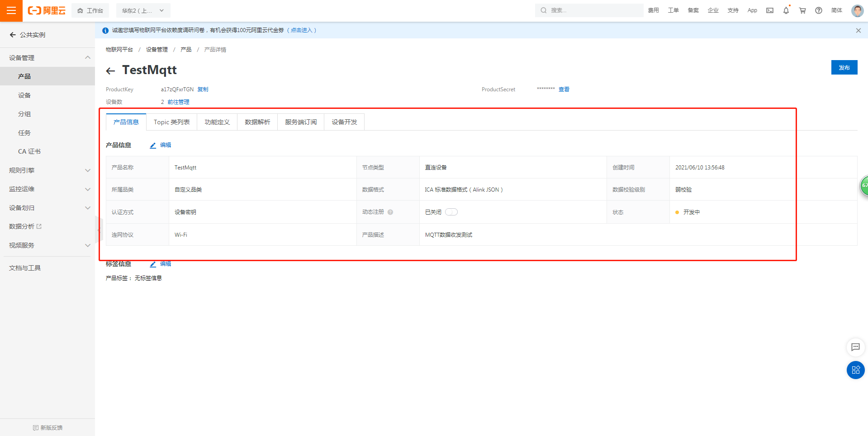
Task: Click the green floating badge at right edge
Action: [864, 185]
